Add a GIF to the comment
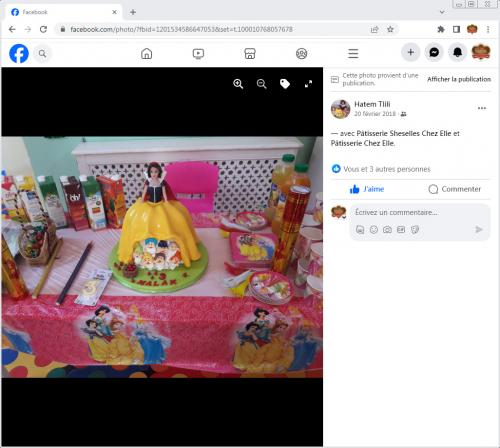 click(401, 229)
